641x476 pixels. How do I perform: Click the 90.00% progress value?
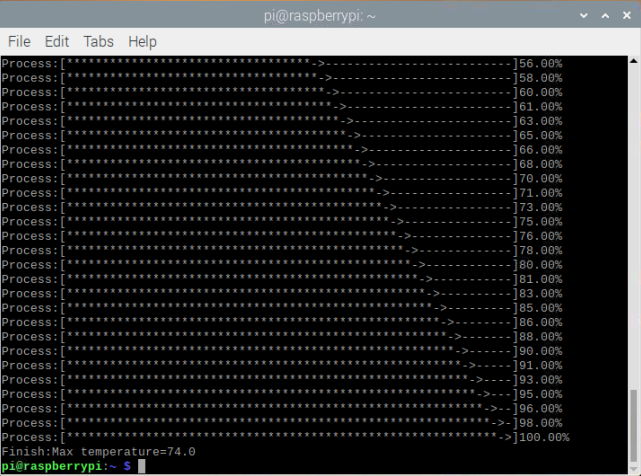(540, 351)
